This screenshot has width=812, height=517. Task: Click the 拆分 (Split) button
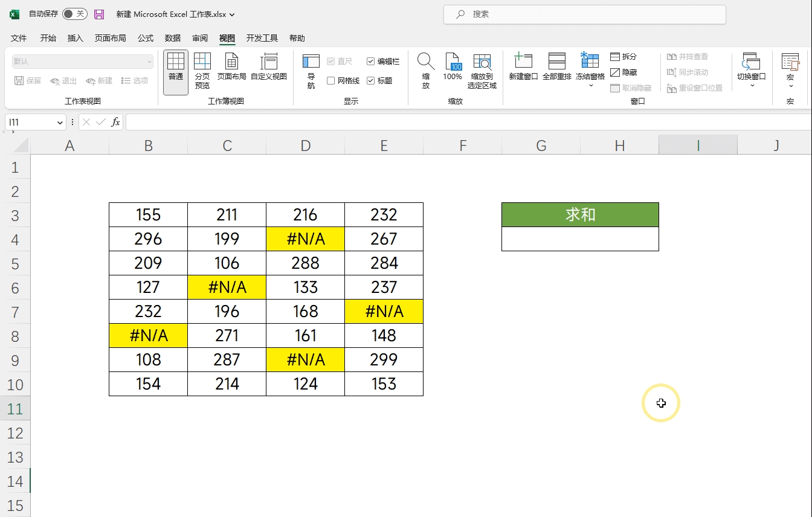click(623, 57)
